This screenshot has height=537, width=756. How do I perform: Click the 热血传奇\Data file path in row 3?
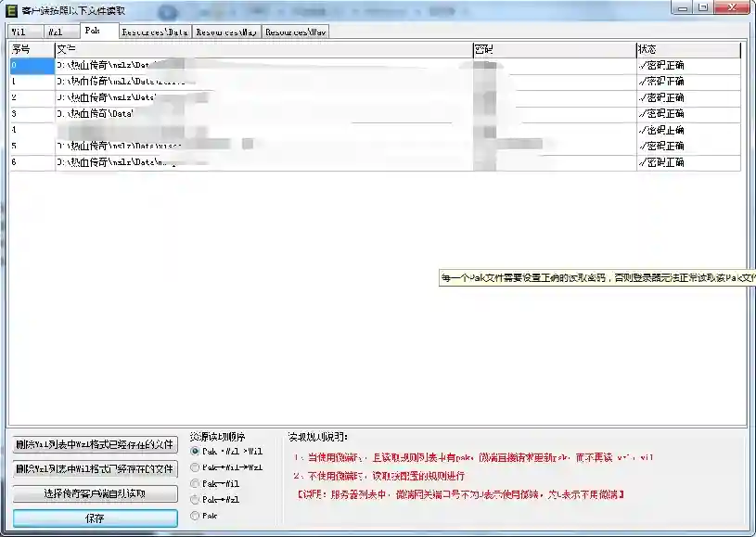coord(95,114)
